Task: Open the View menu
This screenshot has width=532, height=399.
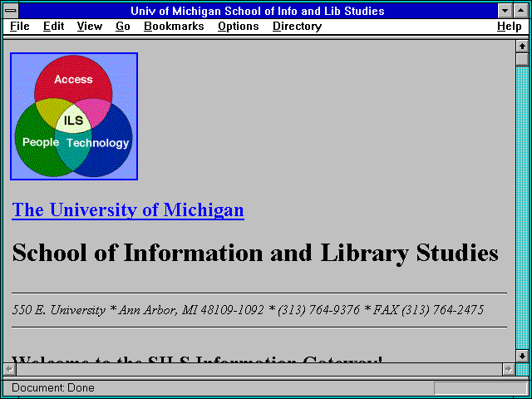Action: 90,27
